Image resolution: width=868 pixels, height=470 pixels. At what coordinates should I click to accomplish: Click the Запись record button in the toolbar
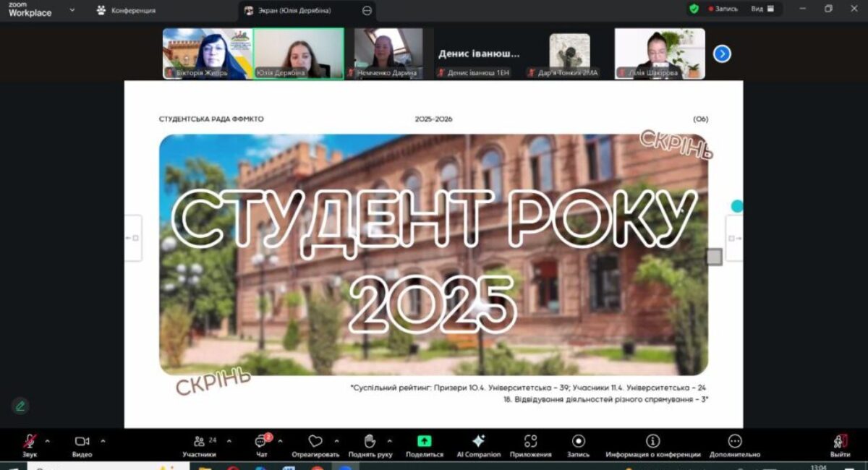tap(578, 442)
